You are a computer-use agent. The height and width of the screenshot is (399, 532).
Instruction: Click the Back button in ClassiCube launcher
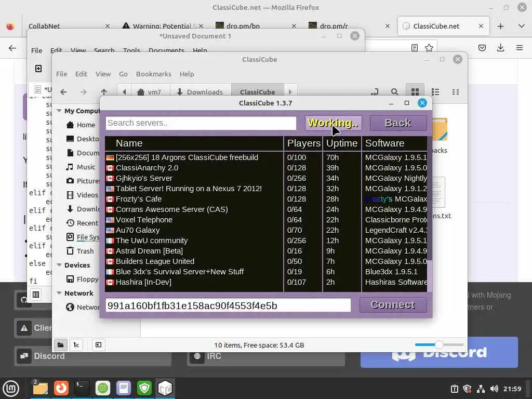[x=398, y=123]
